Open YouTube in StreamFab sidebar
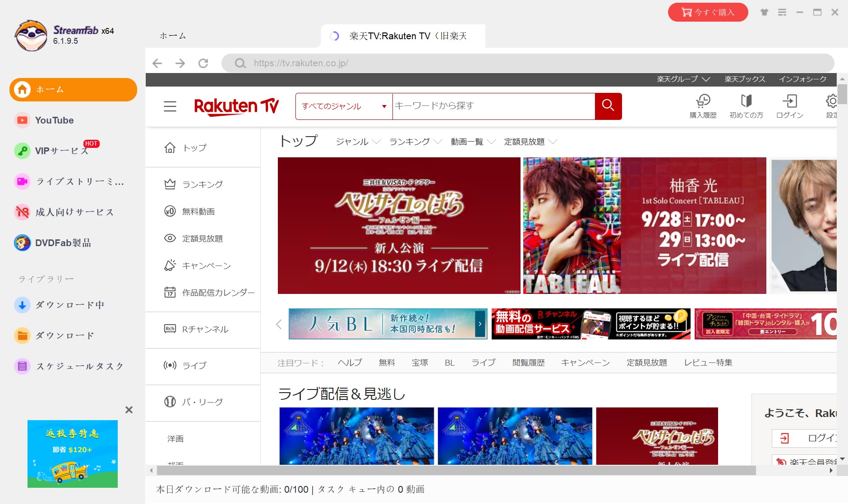The width and height of the screenshot is (848, 504). click(x=54, y=120)
